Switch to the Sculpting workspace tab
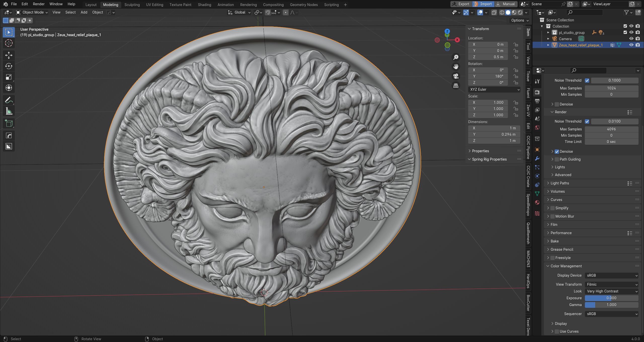The width and height of the screenshot is (644, 342). tap(132, 5)
